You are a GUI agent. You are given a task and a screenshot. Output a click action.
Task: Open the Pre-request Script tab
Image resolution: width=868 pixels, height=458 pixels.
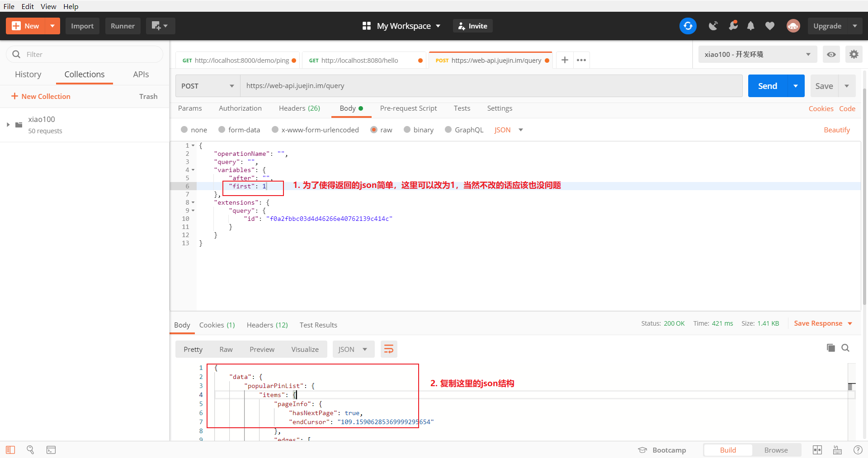408,108
